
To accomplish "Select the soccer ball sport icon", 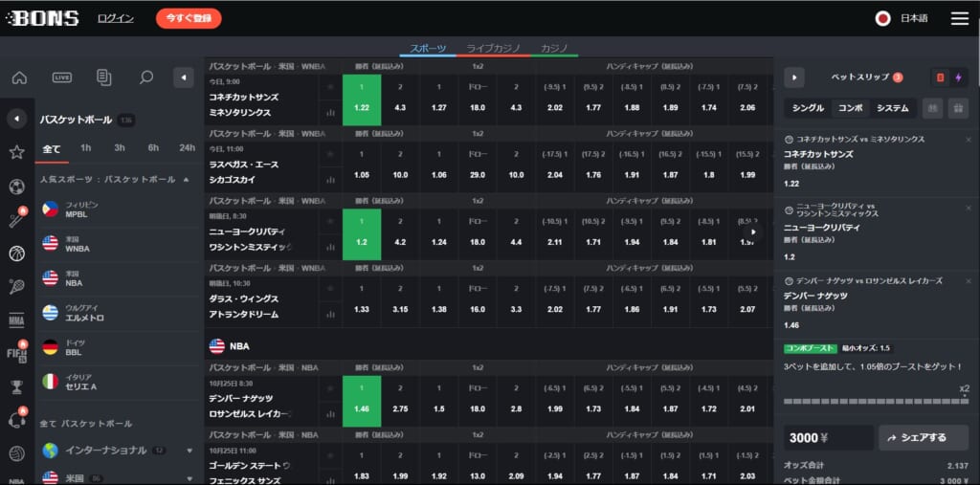I will click(16, 187).
